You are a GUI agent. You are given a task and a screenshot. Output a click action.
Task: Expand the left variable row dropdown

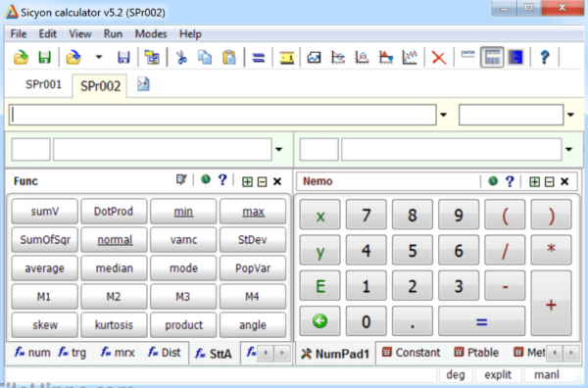(278, 149)
